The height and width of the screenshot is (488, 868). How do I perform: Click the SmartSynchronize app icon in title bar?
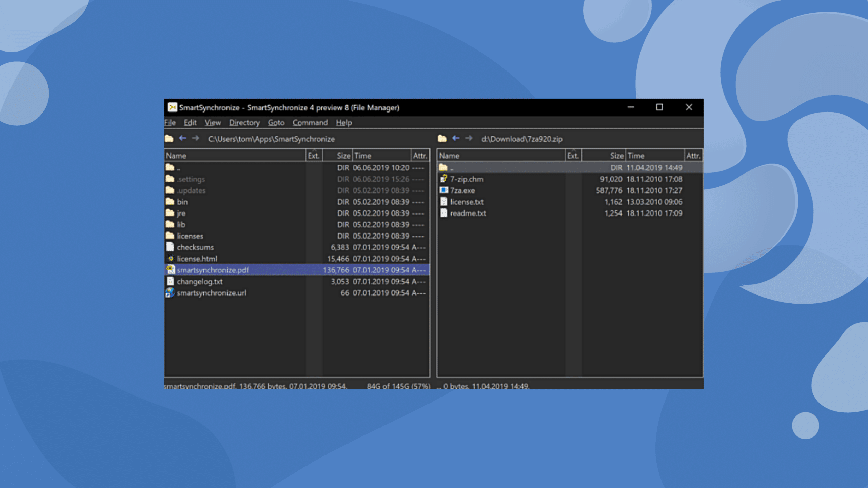click(172, 107)
